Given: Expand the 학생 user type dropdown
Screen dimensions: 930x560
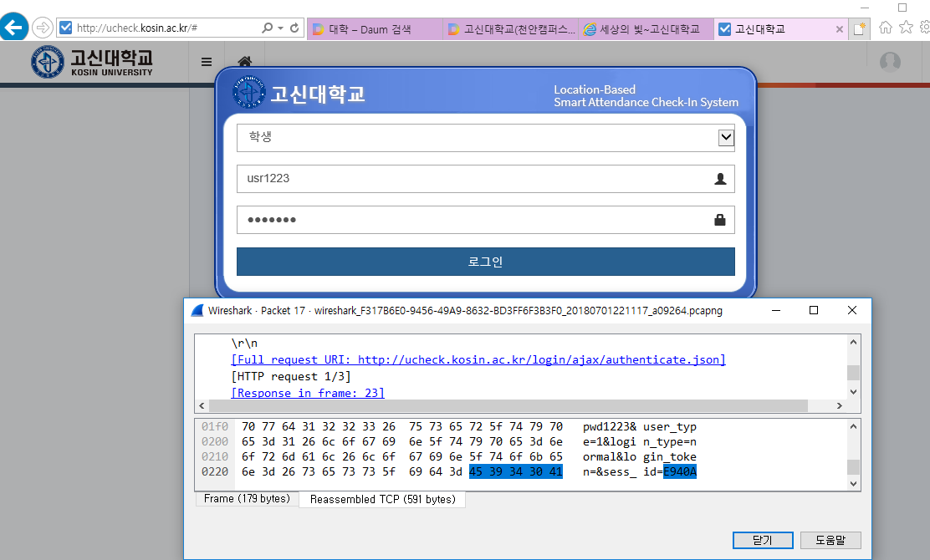Looking at the screenshot, I should pyautogui.click(x=726, y=137).
